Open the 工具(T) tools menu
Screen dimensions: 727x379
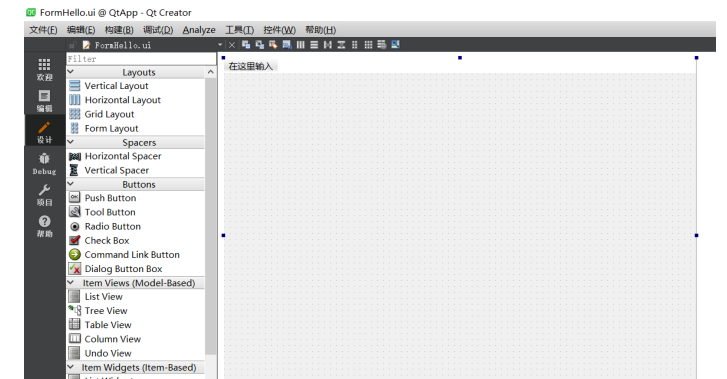click(239, 30)
